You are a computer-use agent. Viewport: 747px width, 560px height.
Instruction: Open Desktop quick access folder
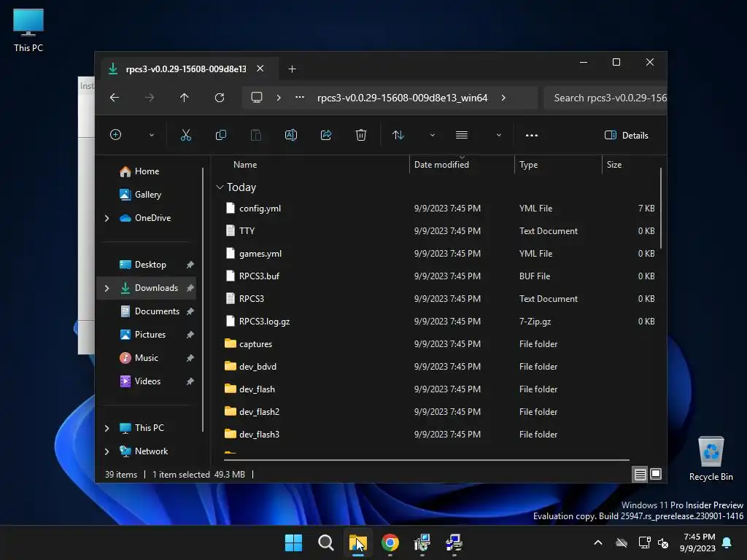coord(150,264)
